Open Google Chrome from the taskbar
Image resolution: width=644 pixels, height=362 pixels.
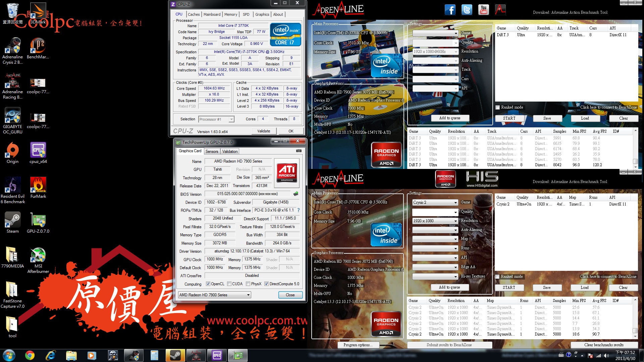point(30,355)
